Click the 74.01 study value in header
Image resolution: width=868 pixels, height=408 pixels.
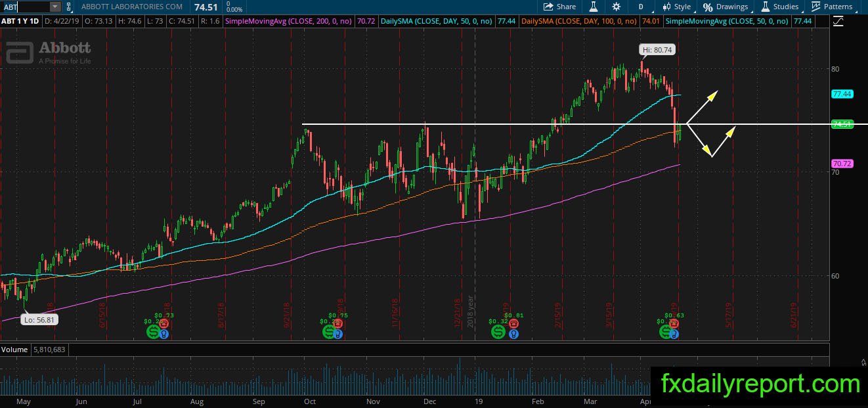(651, 22)
